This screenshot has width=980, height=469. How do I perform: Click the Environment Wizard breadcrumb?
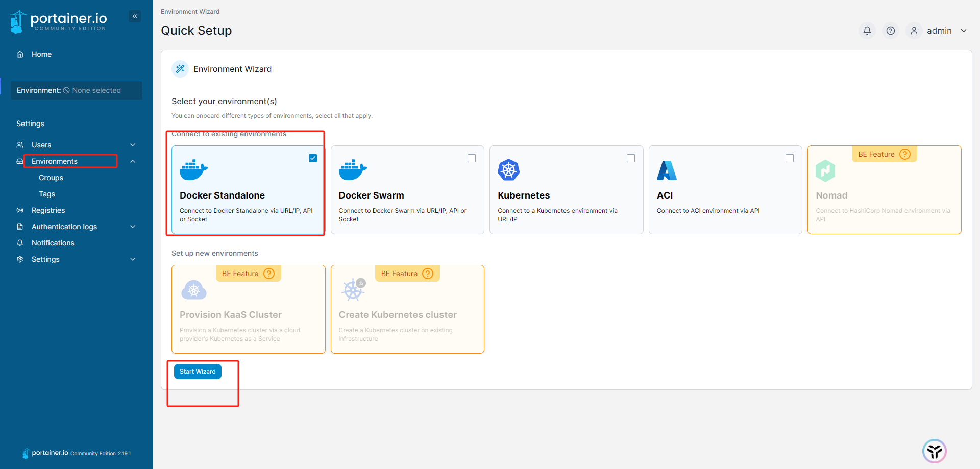pyautogui.click(x=190, y=12)
